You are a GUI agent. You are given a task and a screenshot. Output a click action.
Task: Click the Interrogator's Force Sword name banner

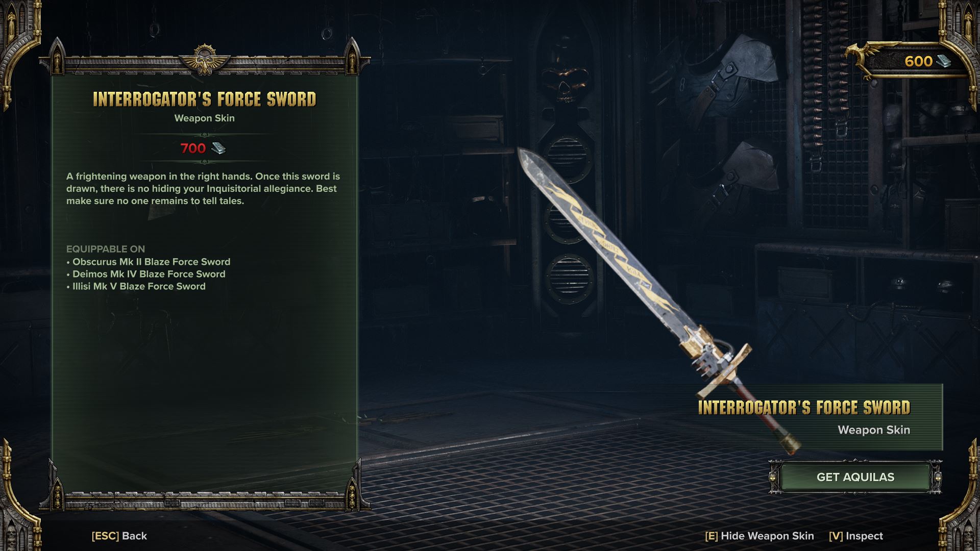coord(820,417)
